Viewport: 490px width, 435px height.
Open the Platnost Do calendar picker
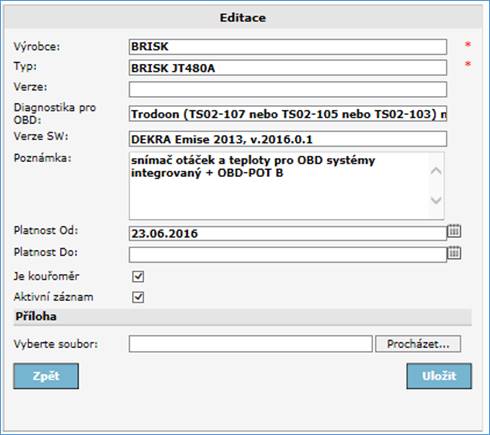(454, 253)
